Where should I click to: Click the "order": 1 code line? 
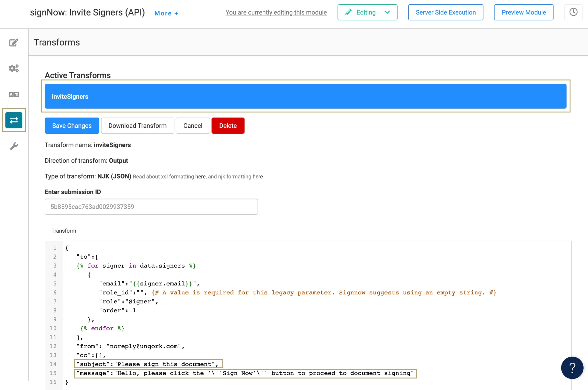coord(117,310)
